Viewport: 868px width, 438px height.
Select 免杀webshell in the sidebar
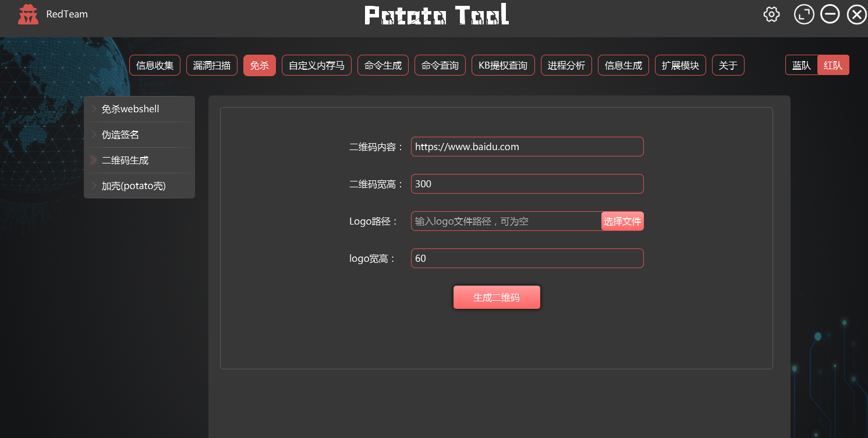(x=139, y=109)
